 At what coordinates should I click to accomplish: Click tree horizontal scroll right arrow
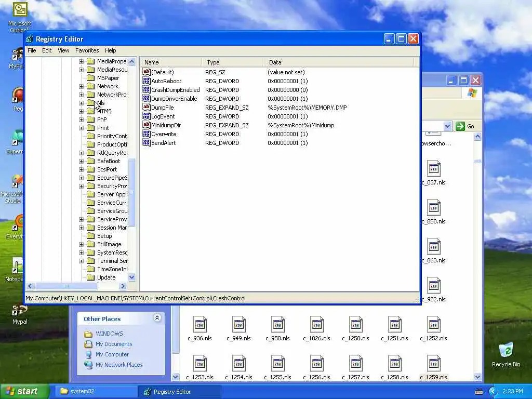pos(123,286)
